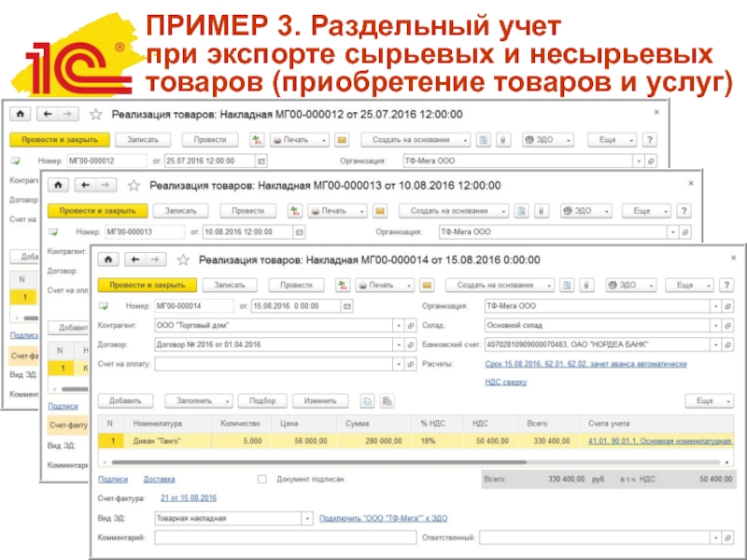
Task: Toggle the 'Документ подписан' checkbox
Action: click(262, 479)
